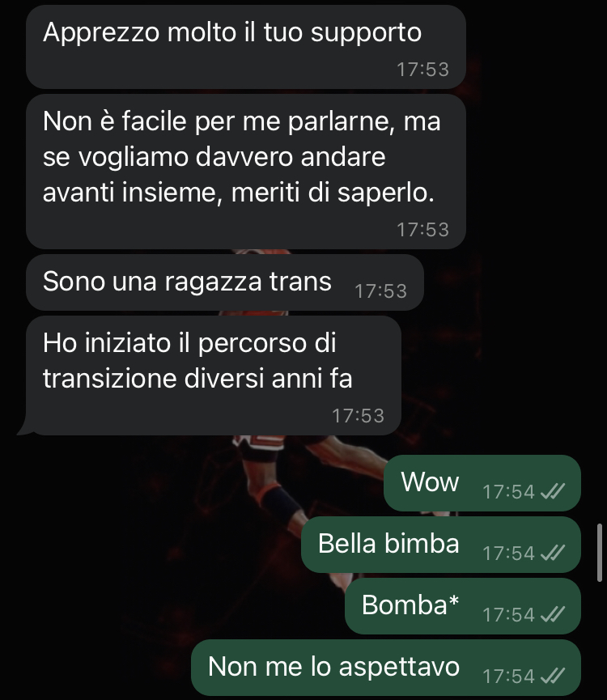Select 'Non me lo aspettavo' message bubble
Image resolution: width=607 pixels, height=700 pixels.
point(386,668)
